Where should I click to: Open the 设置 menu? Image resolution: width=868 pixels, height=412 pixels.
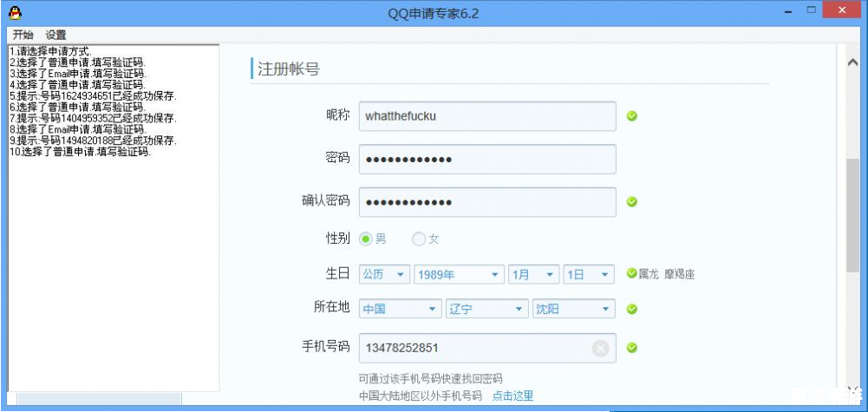[55, 35]
